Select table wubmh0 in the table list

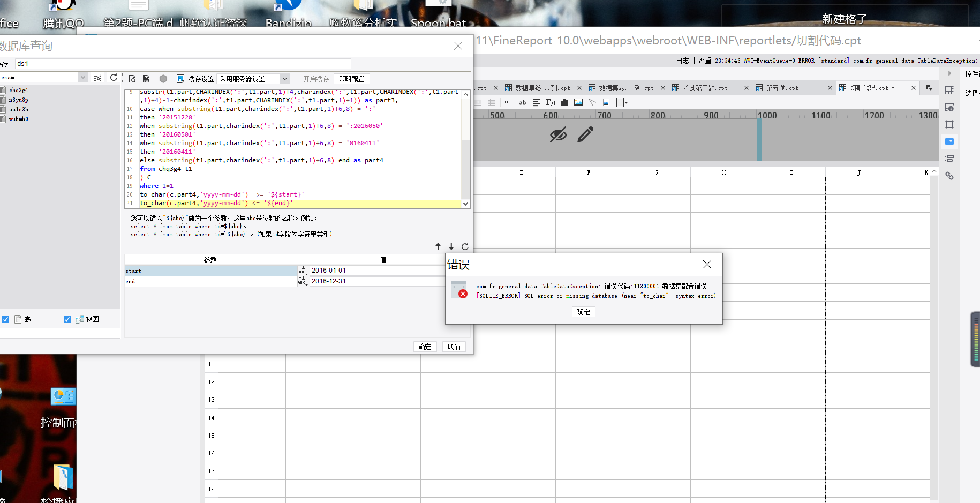pyautogui.click(x=18, y=119)
